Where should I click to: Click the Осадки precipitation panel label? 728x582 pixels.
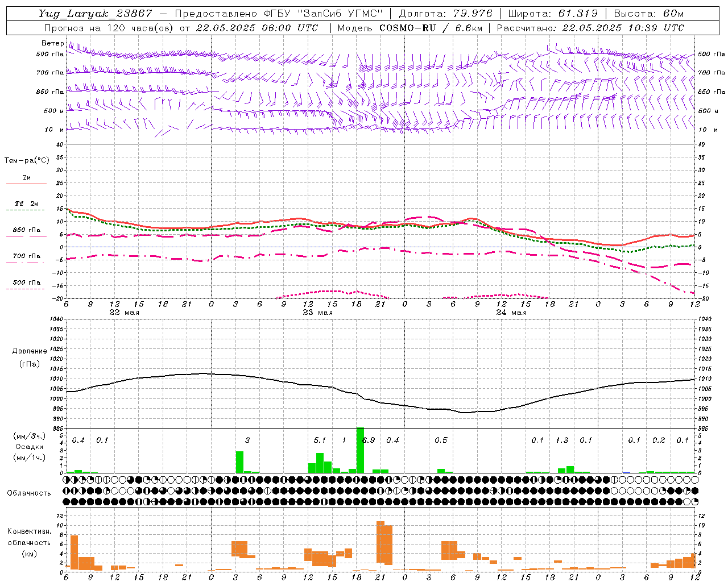[28, 447]
